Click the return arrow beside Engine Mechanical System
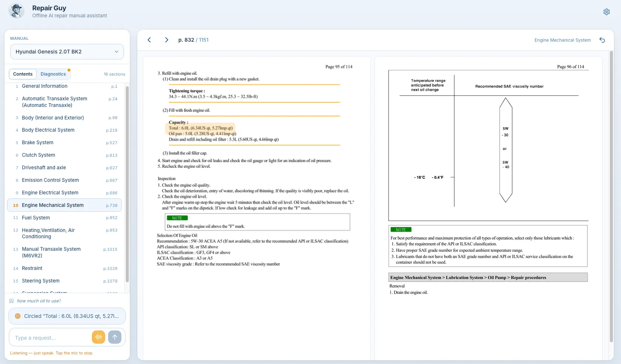The height and width of the screenshot is (364, 621). click(x=602, y=40)
